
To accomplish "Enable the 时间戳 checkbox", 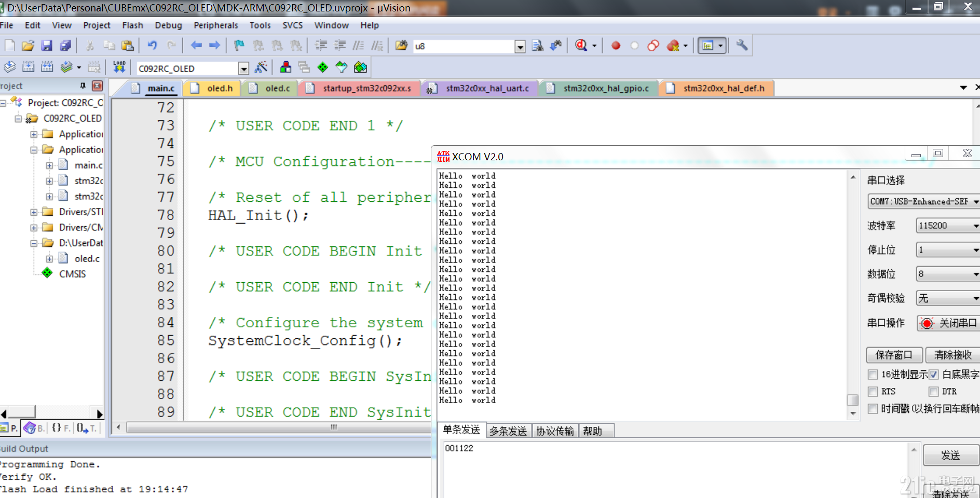I will (873, 409).
